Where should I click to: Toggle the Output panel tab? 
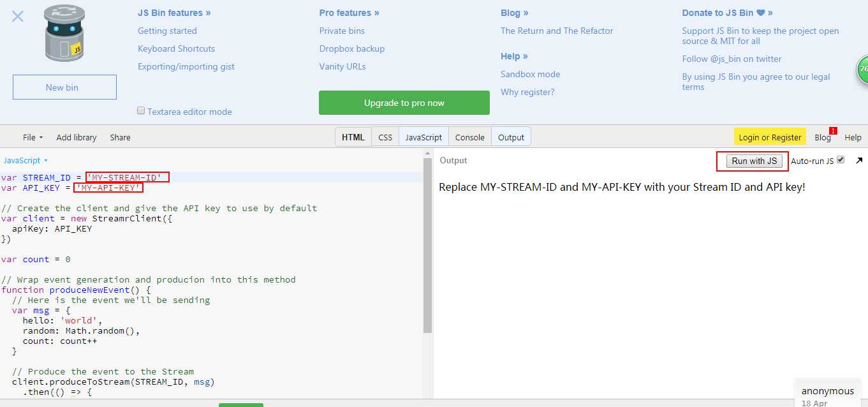(x=511, y=137)
